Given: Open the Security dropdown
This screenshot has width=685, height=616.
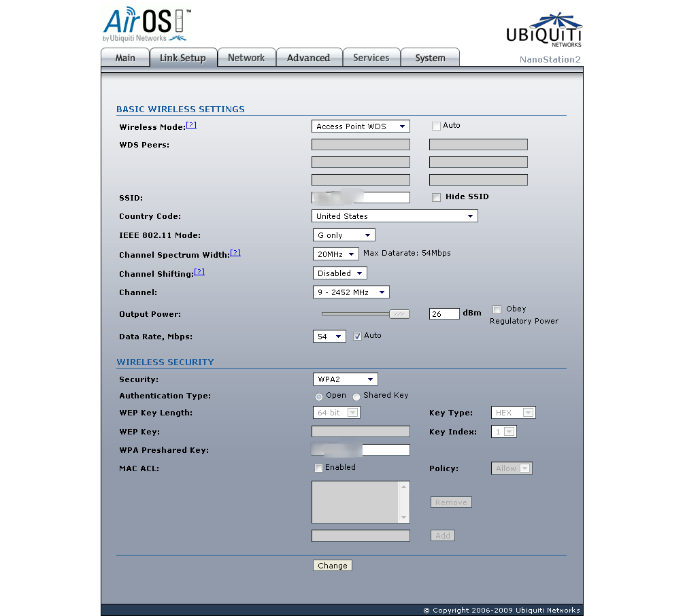Looking at the screenshot, I should pyautogui.click(x=345, y=379).
